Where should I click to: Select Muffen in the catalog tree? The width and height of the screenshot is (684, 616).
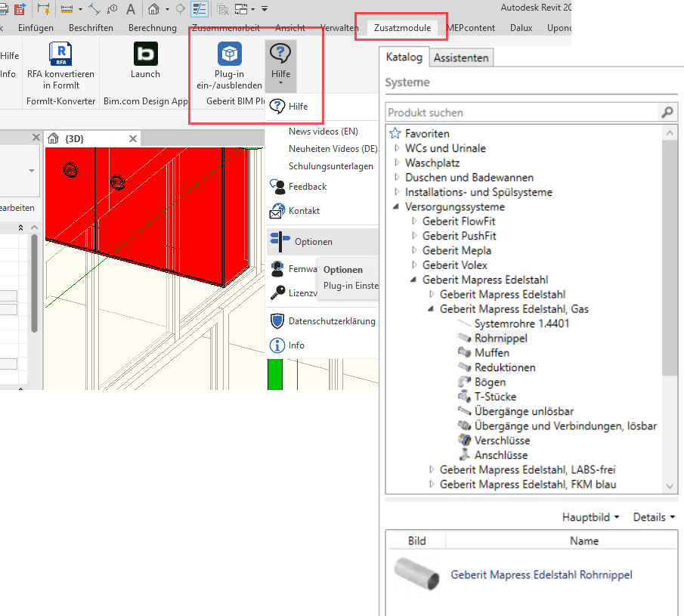[492, 353]
